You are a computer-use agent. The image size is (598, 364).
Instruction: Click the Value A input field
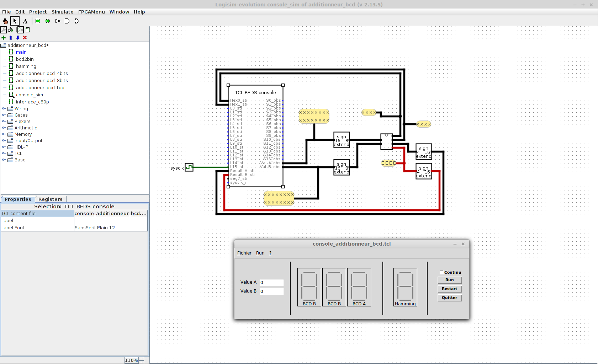pos(271,283)
